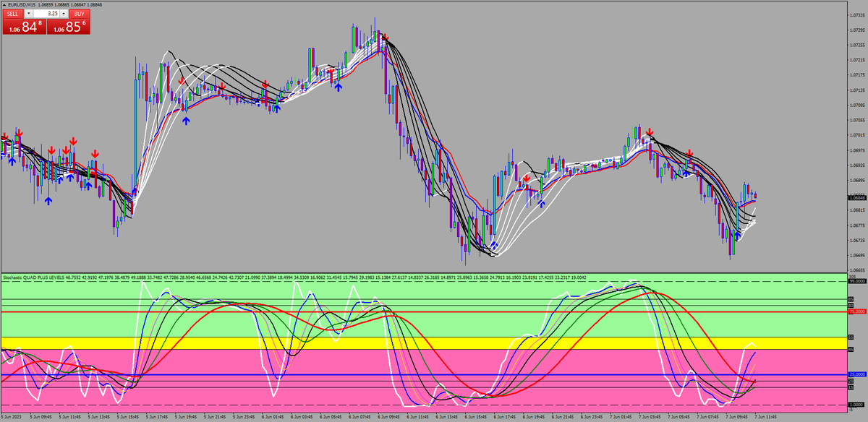Select the volume input showing 3.25 lots

pos(48,12)
